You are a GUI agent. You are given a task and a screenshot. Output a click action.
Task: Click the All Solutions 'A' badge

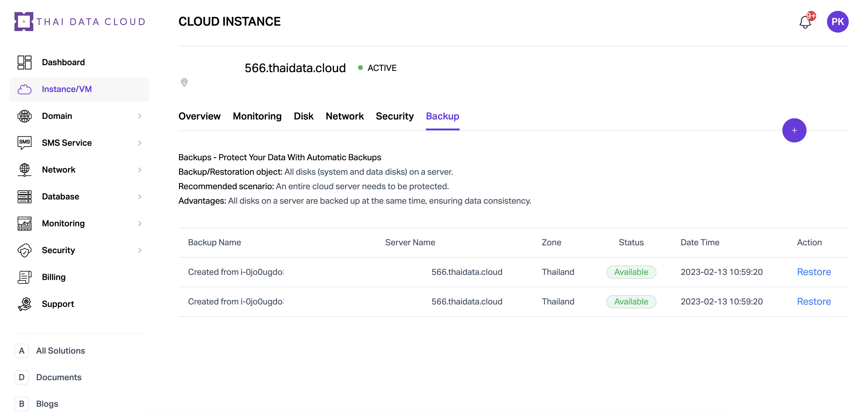point(22,351)
